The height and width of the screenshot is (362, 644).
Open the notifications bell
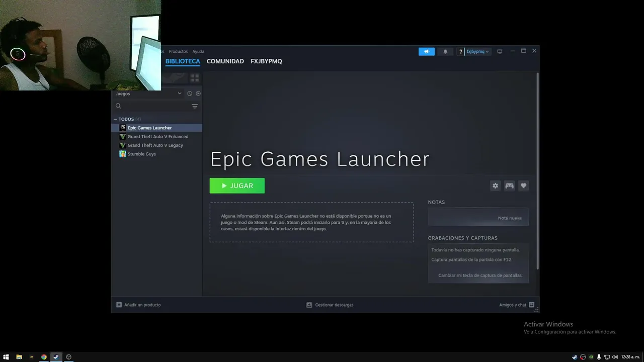coord(445,51)
